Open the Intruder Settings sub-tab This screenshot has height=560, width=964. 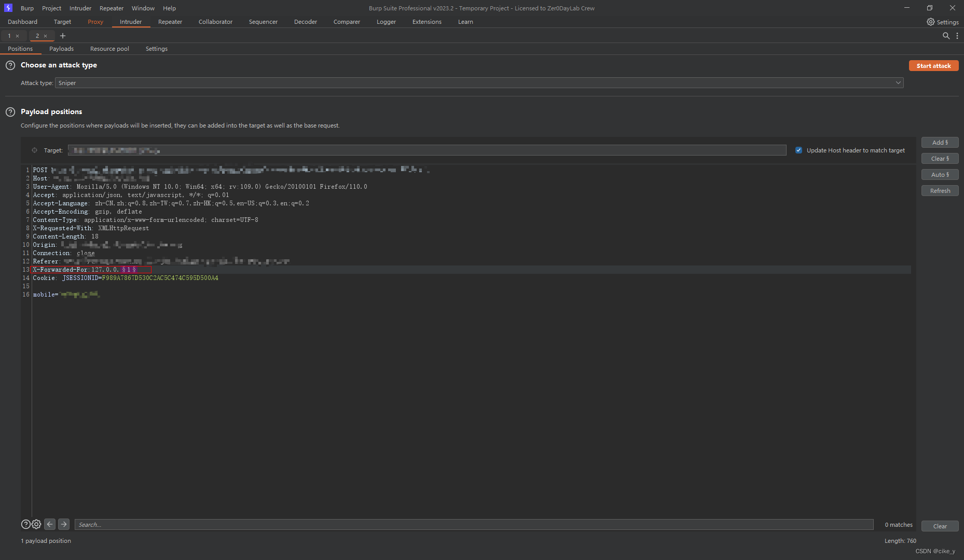157,49
